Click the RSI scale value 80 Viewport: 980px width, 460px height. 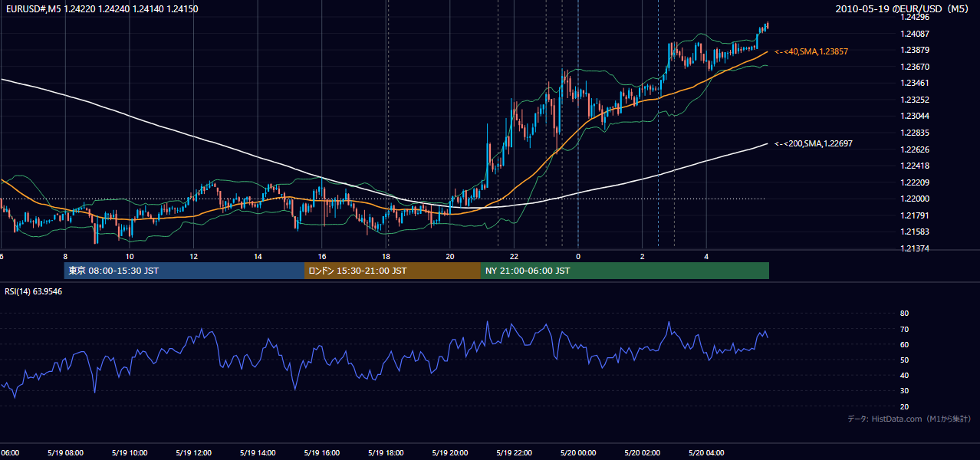(x=904, y=314)
